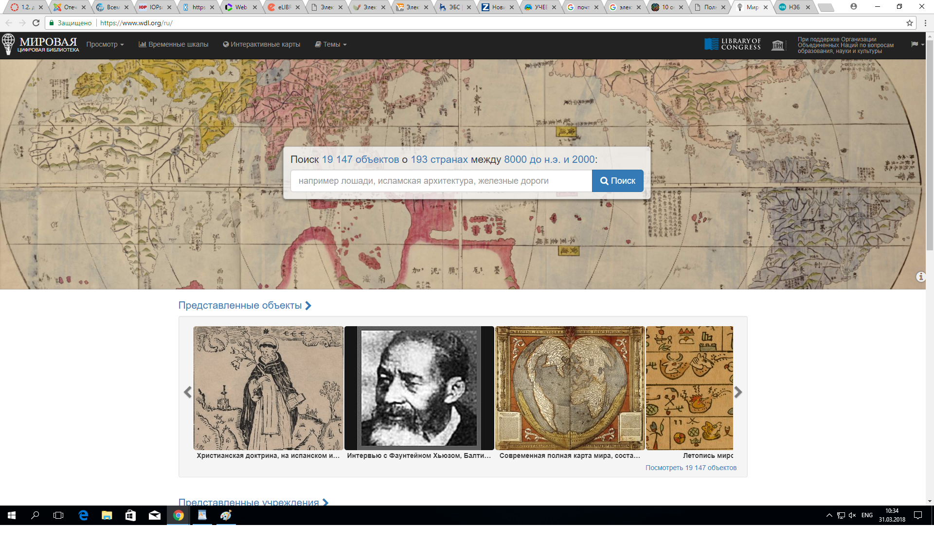The image size is (934, 560).
Task: Open the language flag dropdown
Action: (917, 44)
